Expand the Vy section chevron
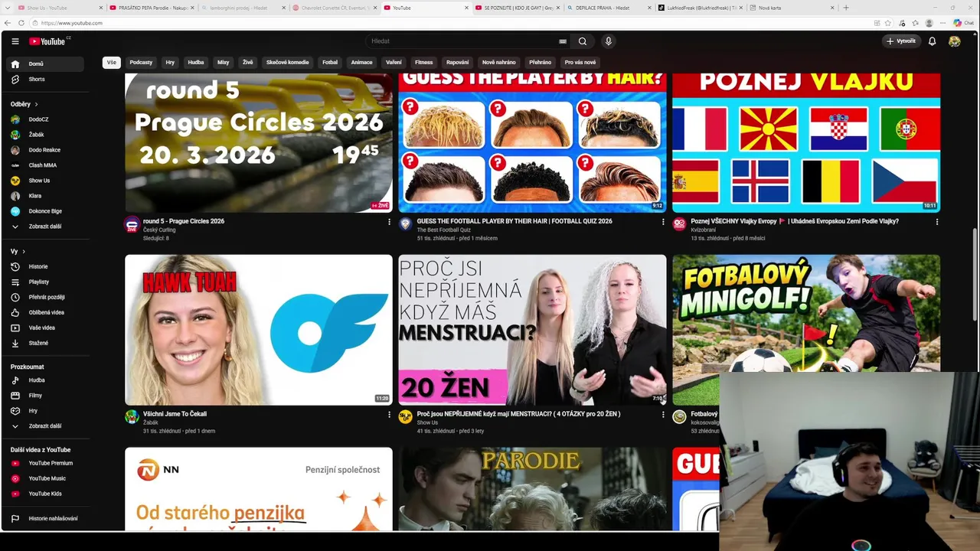Image resolution: width=980 pixels, height=551 pixels. [x=24, y=252]
